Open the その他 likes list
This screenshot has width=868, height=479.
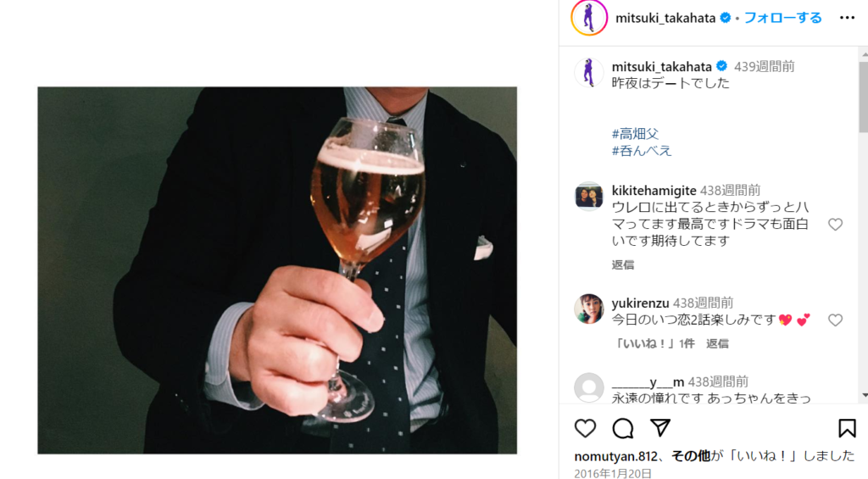[691, 456]
